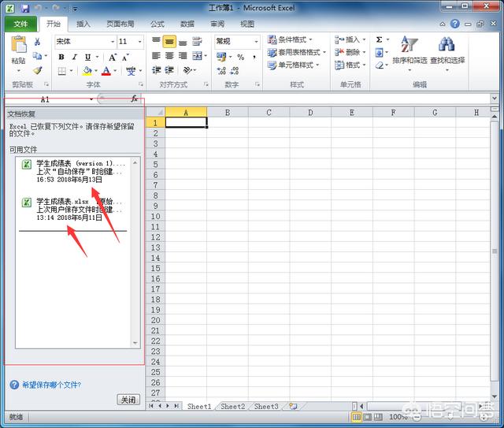
Task: Click the 关闭 button in recovery pane
Action: [128, 400]
